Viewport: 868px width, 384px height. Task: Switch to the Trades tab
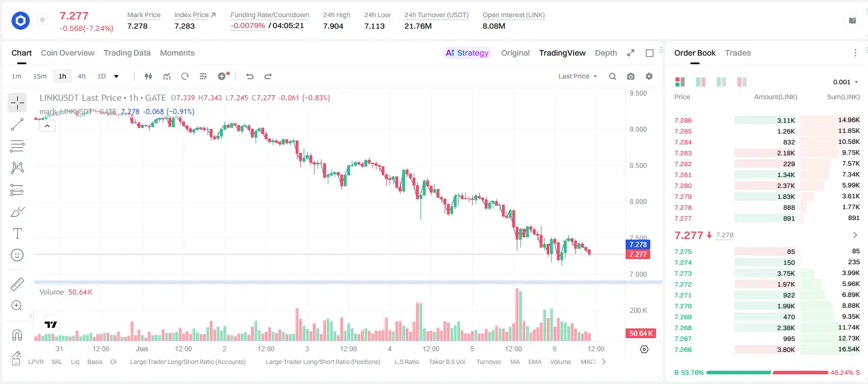[737, 53]
